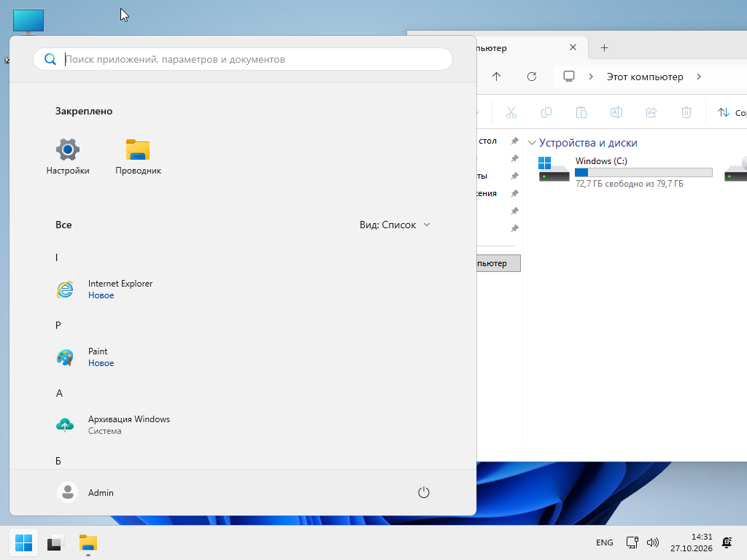Open pinned Проводник file explorer
Screen dimensions: 747x560
(x=138, y=157)
